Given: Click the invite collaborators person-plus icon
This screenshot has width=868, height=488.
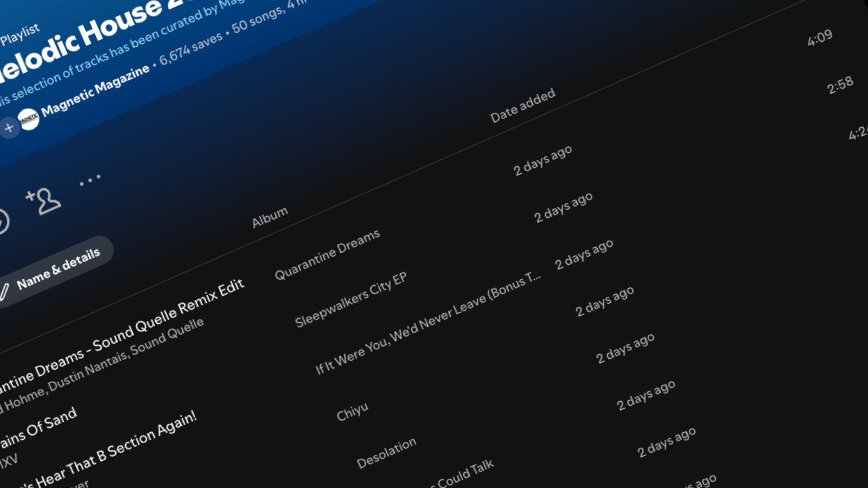Looking at the screenshot, I should pyautogui.click(x=43, y=201).
